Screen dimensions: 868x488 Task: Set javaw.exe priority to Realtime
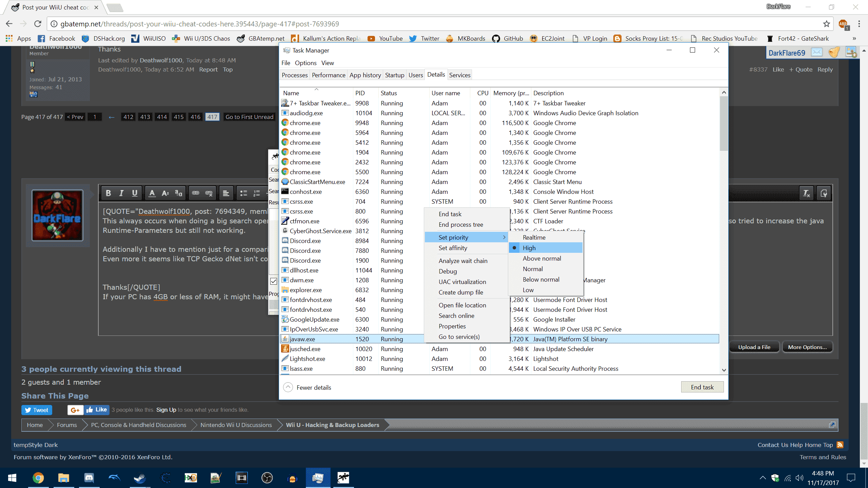pos(546,238)
